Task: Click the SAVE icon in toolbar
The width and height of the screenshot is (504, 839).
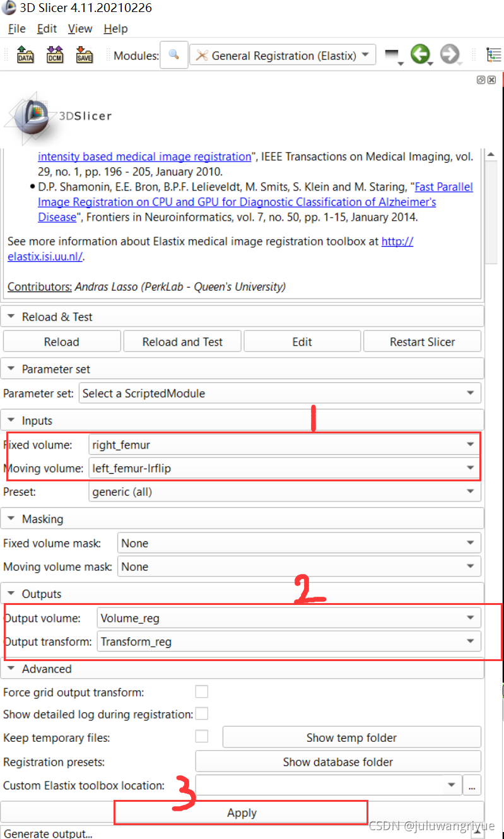Action: tap(84, 55)
